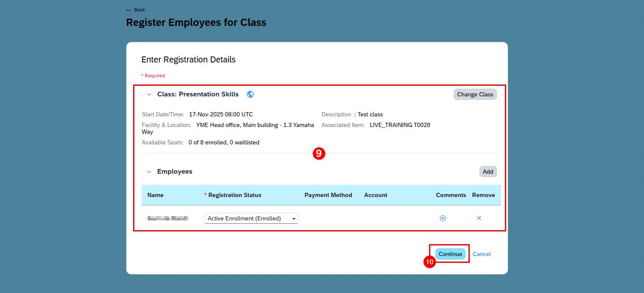Click the Account column header
The width and height of the screenshot is (644, 293).
pyautogui.click(x=376, y=195)
